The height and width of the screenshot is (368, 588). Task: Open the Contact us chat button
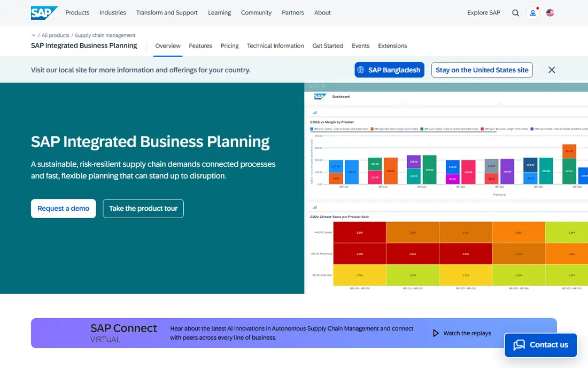click(540, 345)
